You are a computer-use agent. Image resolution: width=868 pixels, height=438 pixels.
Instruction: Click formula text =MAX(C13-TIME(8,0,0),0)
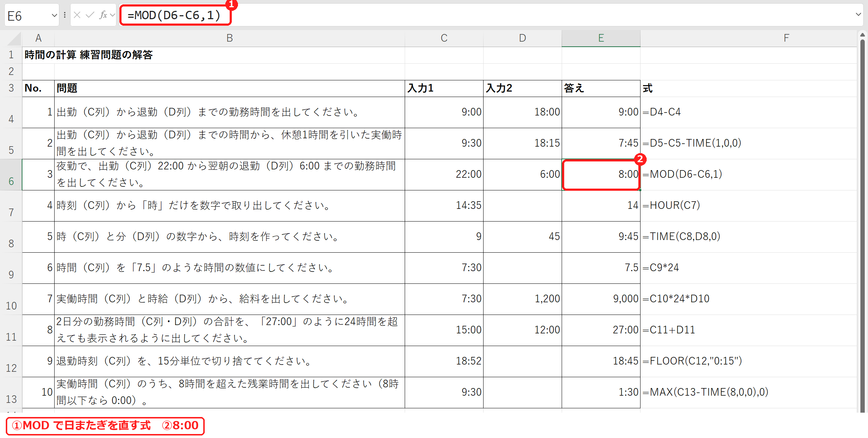[x=705, y=392]
